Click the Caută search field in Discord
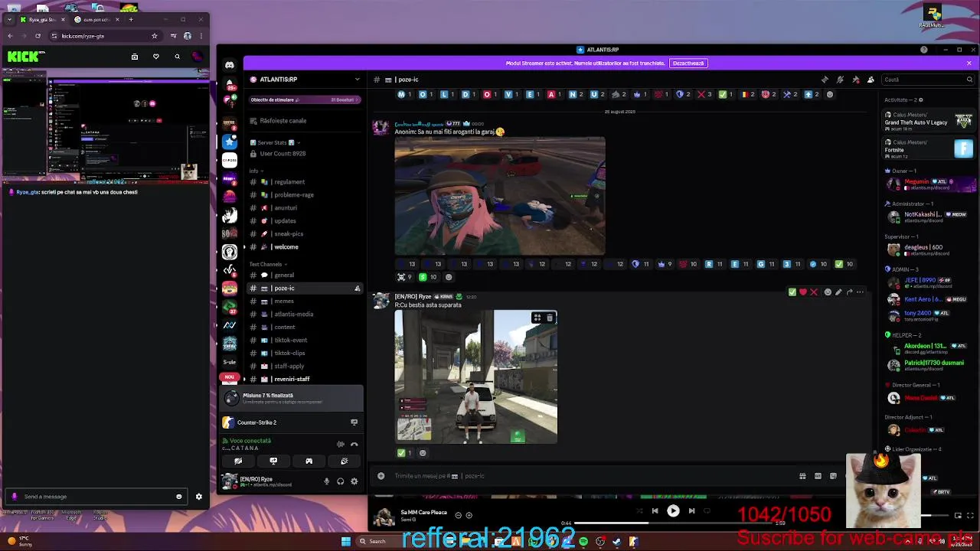980x551 pixels. coord(929,80)
